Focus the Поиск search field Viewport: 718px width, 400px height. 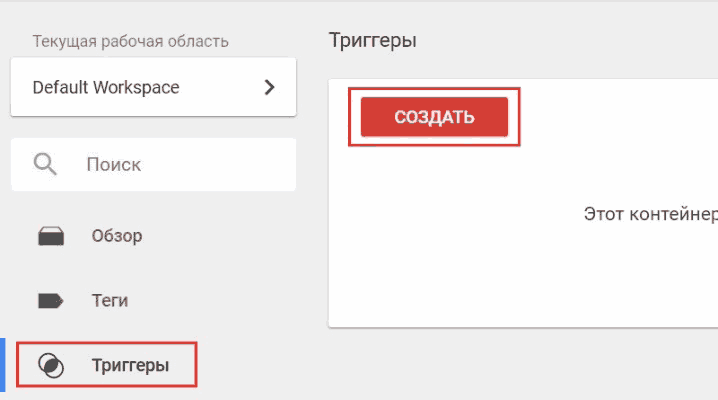pyautogui.click(x=153, y=164)
